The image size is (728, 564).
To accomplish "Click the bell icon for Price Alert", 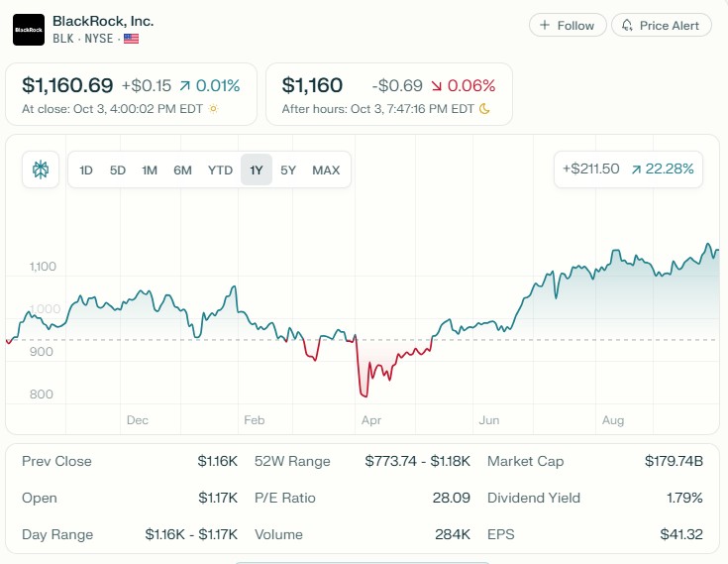I will pyautogui.click(x=628, y=26).
